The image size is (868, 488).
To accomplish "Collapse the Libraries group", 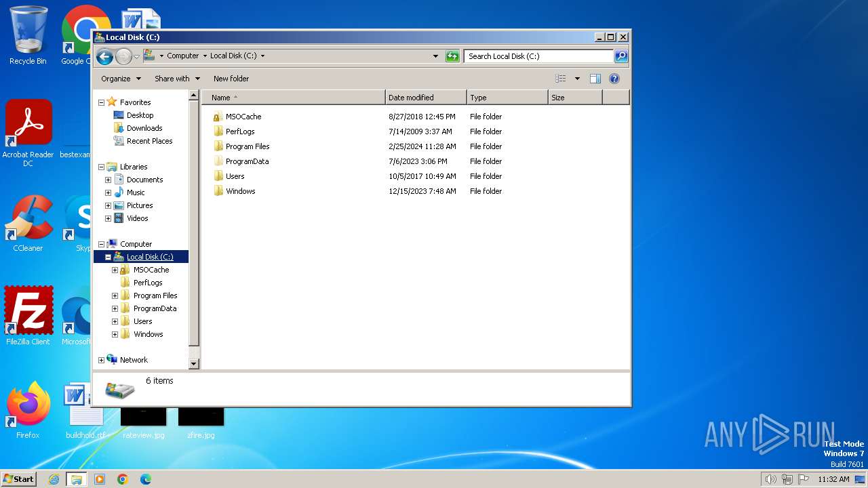I will 101,167.
